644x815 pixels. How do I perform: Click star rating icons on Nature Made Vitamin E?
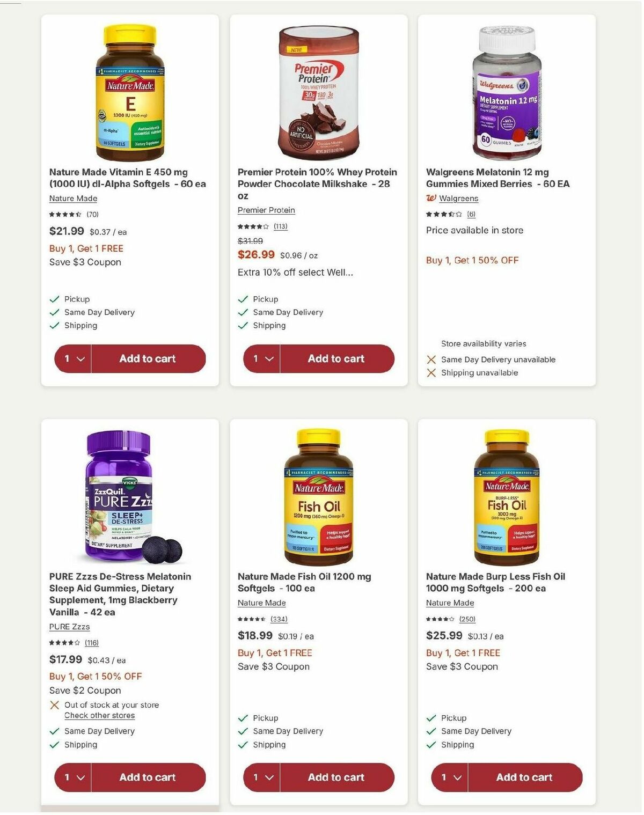click(64, 213)
